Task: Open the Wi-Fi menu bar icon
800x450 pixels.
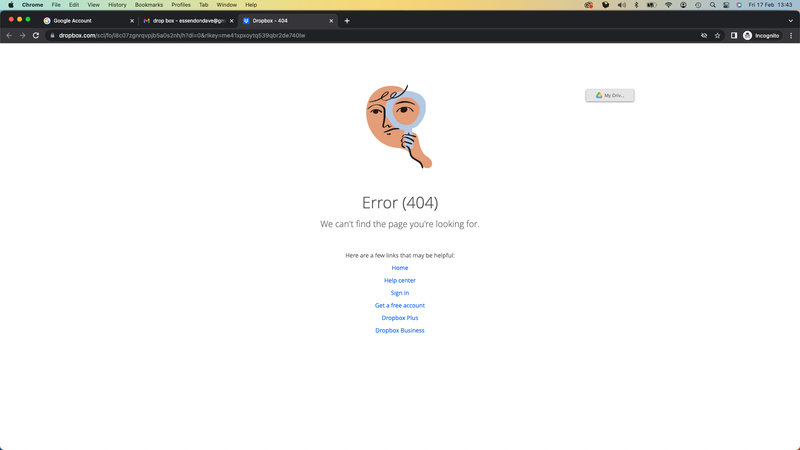Action: 668,5
